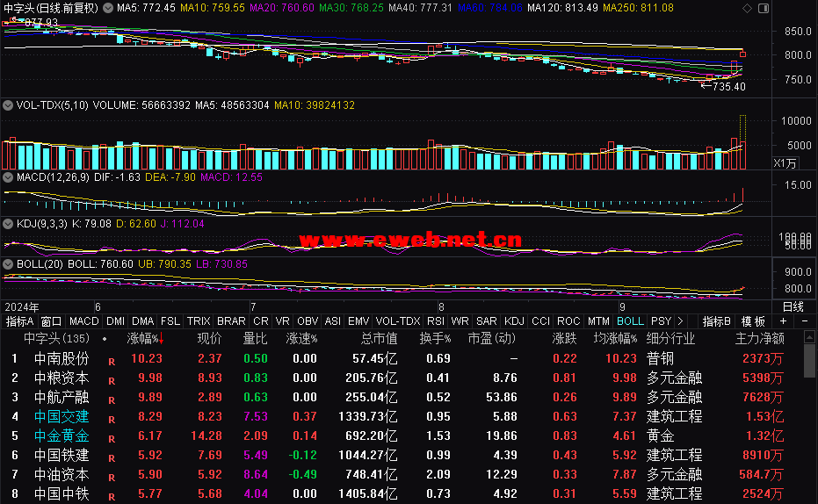Screen dimensions: 818x504
Task: Sort the list by 主力净额 column
Action: point(759,339)
